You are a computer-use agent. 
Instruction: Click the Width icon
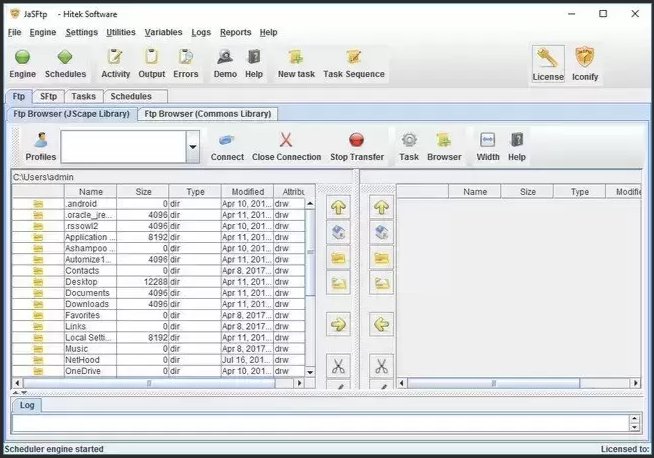coord(488,140)
